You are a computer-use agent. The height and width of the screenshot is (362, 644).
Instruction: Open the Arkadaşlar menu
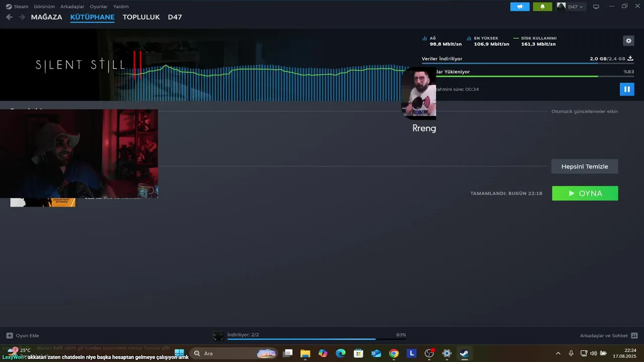tap(72, 7)
